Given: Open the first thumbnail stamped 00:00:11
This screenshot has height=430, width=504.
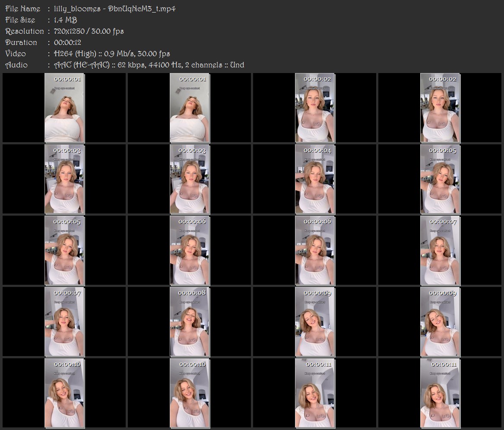Looking at the screenshot, I should click(315, 393).
